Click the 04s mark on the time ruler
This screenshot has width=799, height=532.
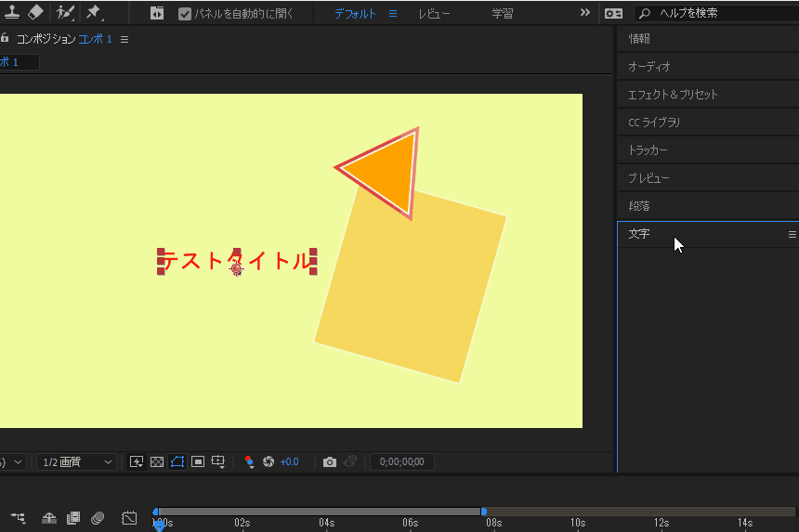pos(327,523)
